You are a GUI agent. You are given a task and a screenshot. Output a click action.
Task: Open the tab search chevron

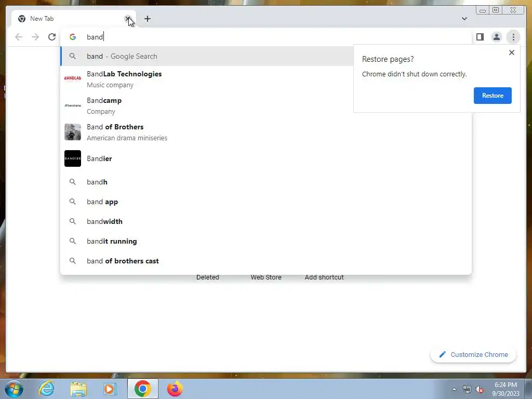tap(464, 19)
